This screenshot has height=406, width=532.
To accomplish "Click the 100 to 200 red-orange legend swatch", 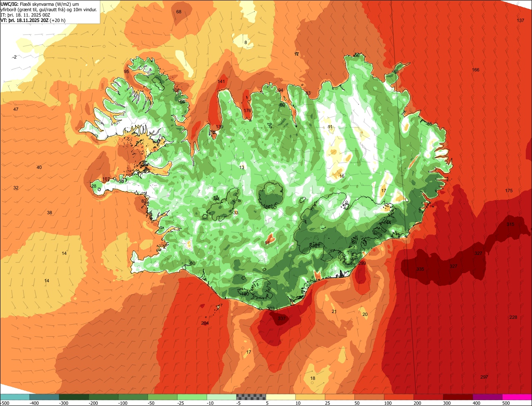I will (399, 397).
